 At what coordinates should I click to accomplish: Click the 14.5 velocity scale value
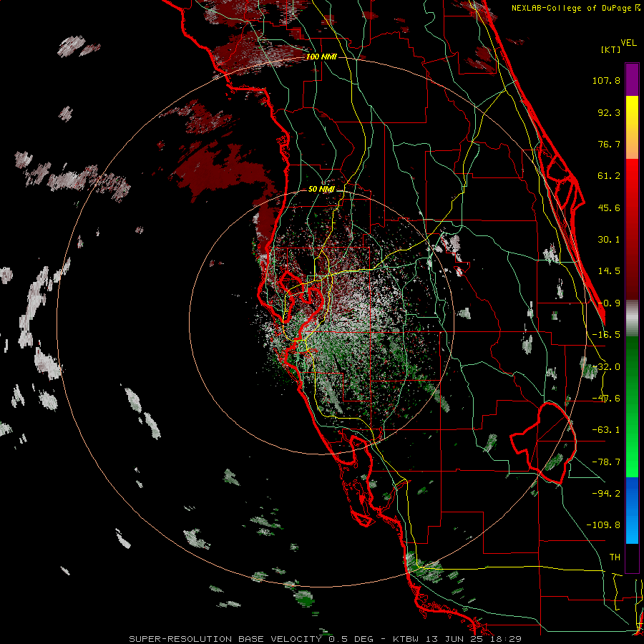tap(609, 271)
